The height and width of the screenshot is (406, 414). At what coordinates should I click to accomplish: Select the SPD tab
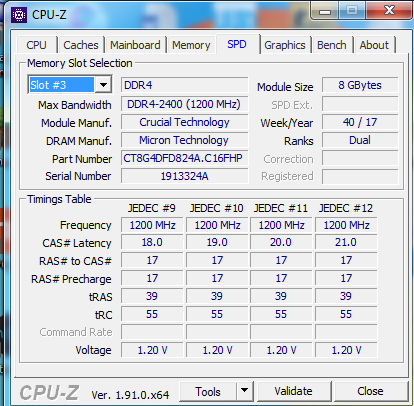coord(237,44)
